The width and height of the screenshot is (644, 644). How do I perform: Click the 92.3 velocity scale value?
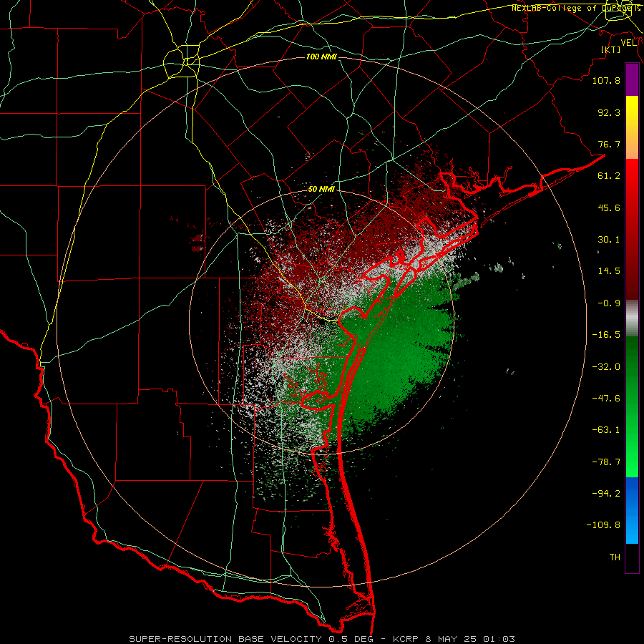coord(609,112)
